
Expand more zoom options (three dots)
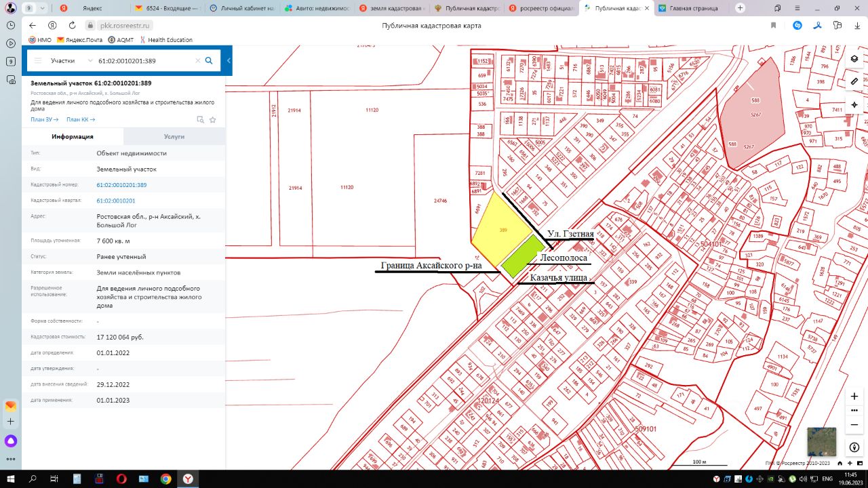[854, 411]
